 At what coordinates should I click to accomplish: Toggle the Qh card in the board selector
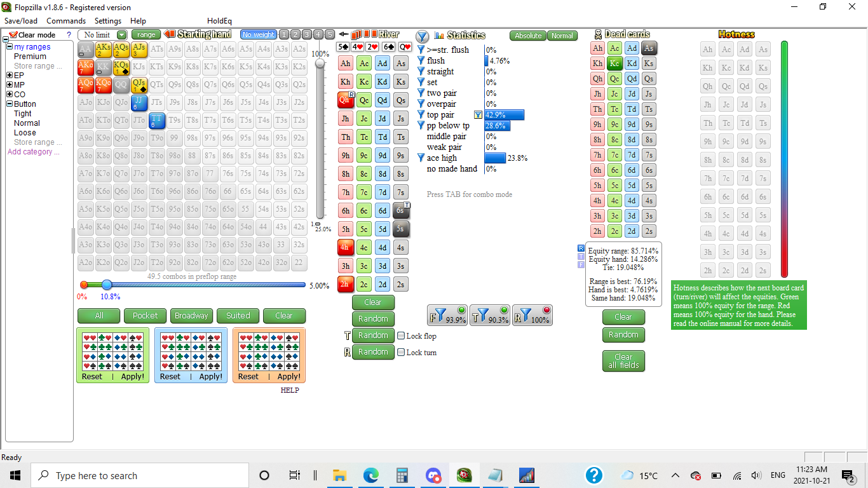point(346,100)
